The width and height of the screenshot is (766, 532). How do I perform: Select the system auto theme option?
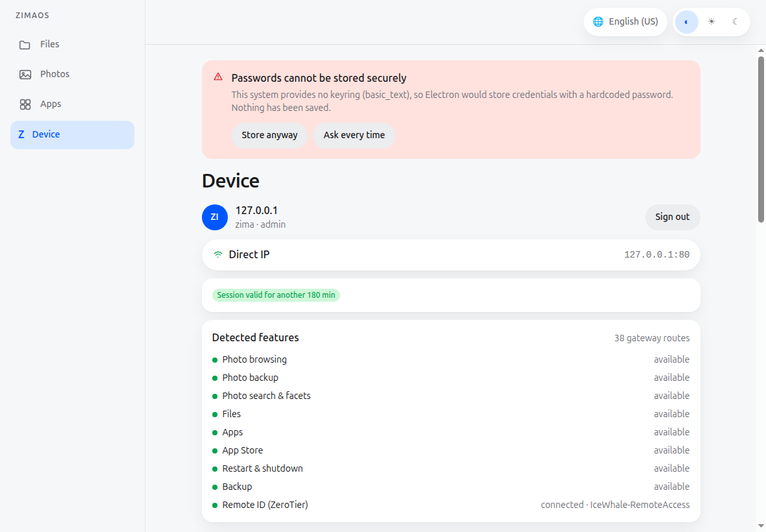(686, 22)
